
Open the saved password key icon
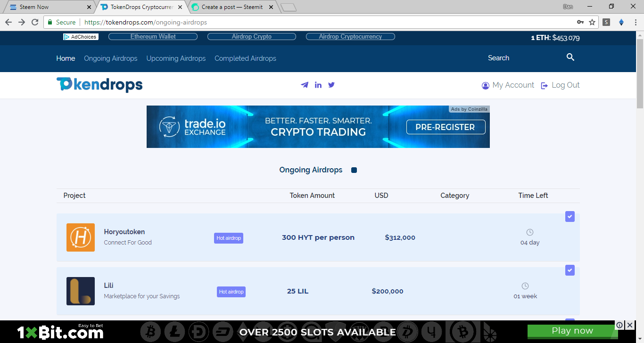coord(580,22)
